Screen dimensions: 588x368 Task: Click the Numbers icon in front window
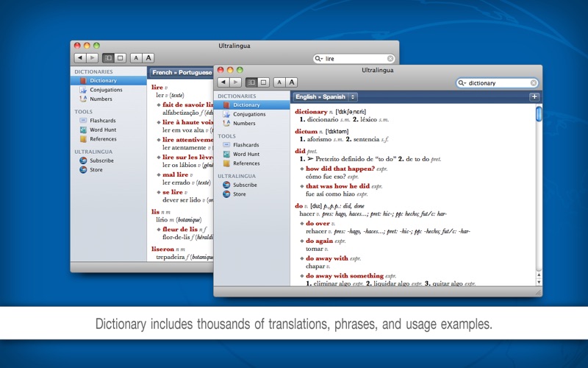(x=226, y=123)
